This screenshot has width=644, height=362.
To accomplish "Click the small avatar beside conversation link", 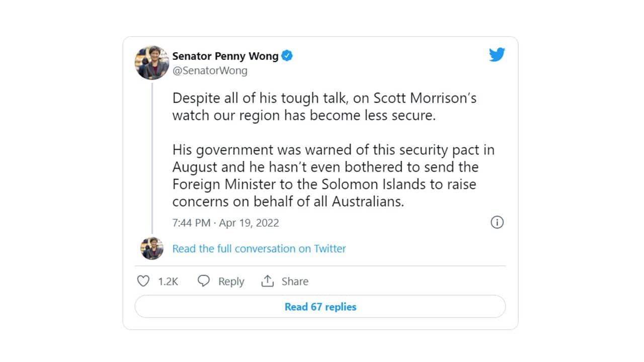I will 152,248.
